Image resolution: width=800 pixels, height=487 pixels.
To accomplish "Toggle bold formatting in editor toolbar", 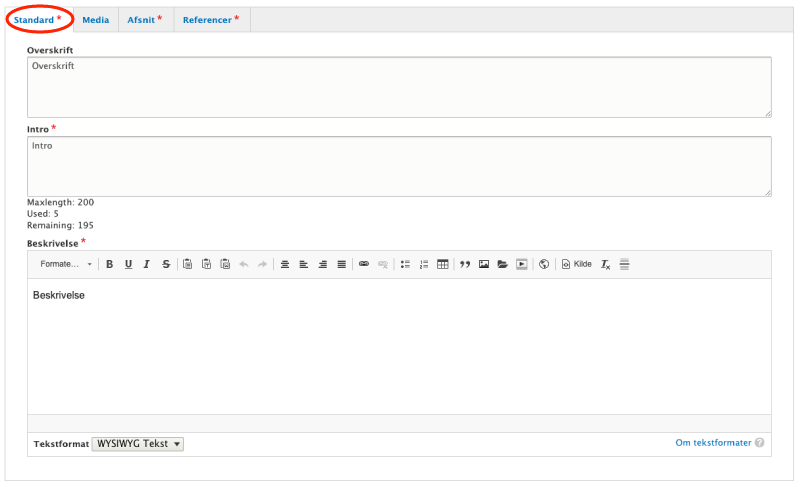I will click(109, 264).
